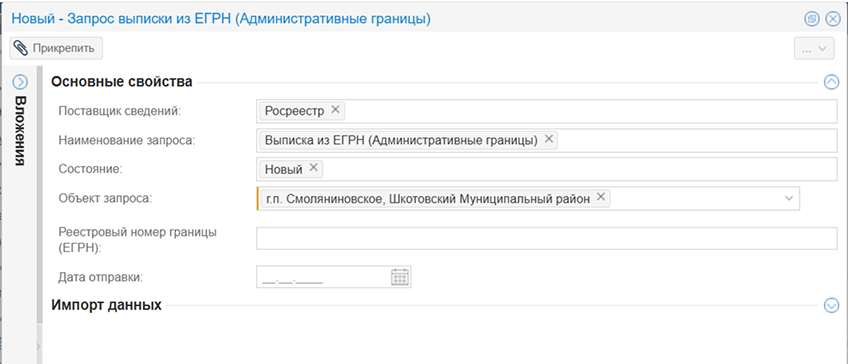Click the Импорт данных heading

pyautogui.click(x=107, y=305)
